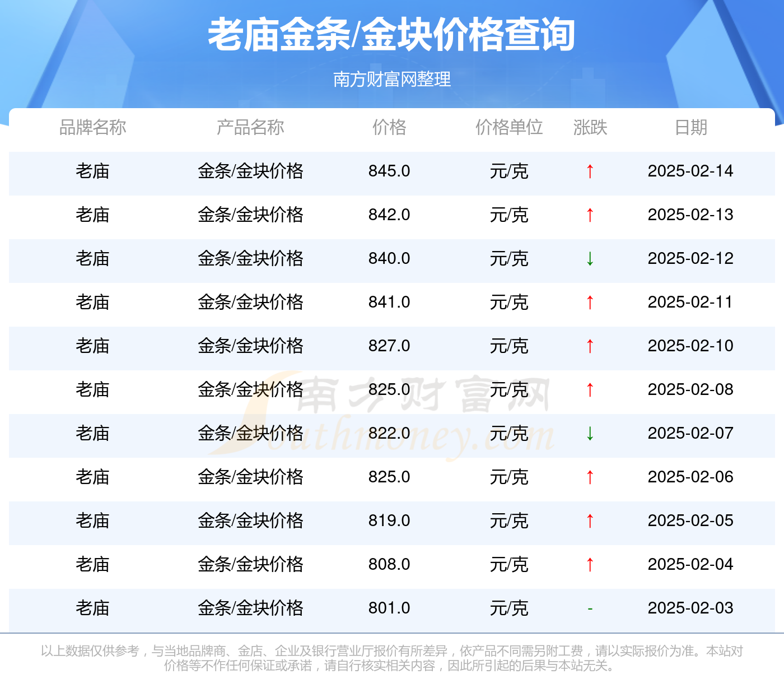The image size is (784, 674).
Task: Click 老庙 brand in the 2025-02-10 row
Action: click(x=93, y=346)
